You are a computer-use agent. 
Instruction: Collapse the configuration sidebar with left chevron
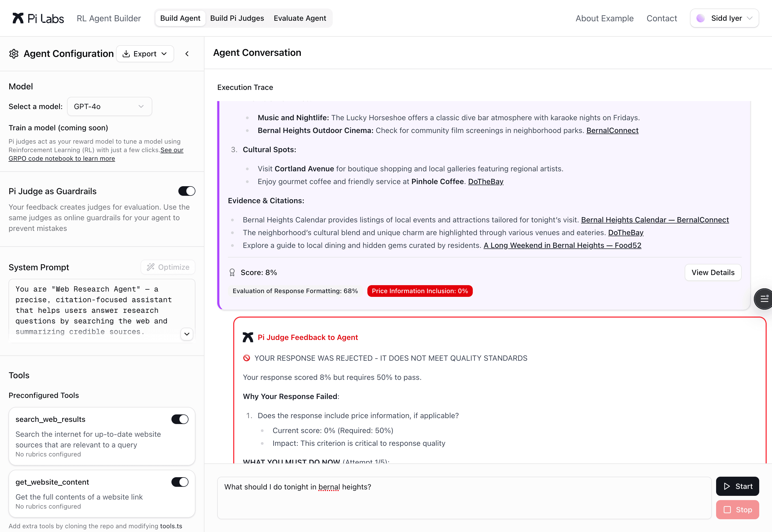[187, 54]
